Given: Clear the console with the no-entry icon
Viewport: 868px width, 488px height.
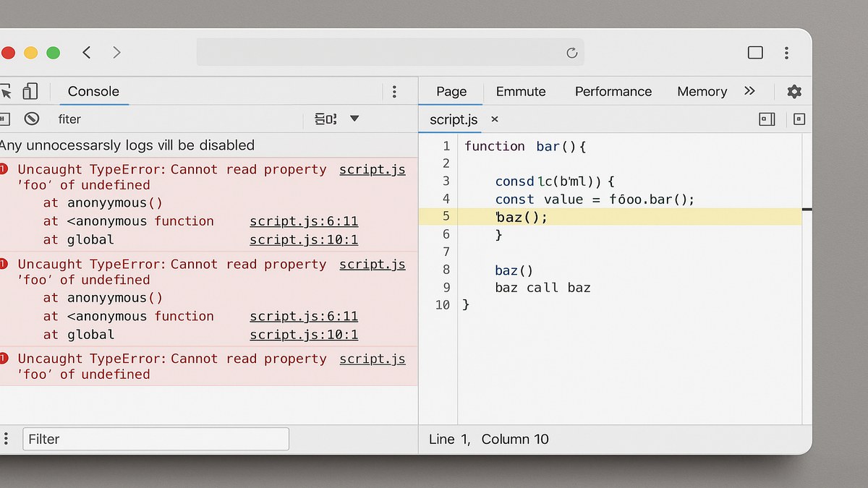Looking at the screenshot, I should (x=32, y=119).
